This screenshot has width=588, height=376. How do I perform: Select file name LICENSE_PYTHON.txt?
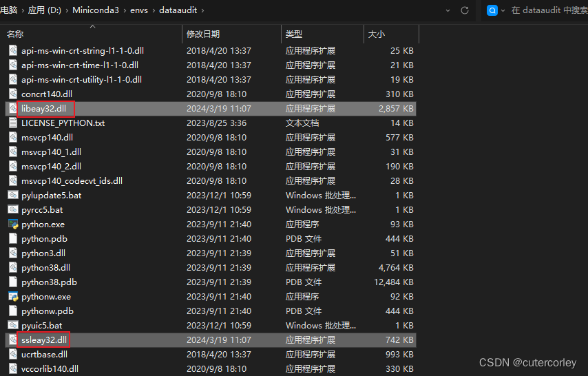(63, 123)
